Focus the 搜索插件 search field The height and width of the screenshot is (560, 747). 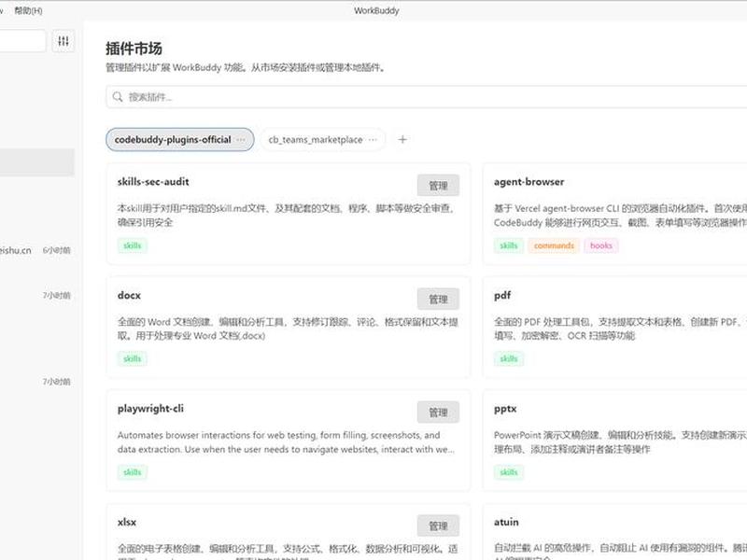pyautogui.click(x=427, y=97)
